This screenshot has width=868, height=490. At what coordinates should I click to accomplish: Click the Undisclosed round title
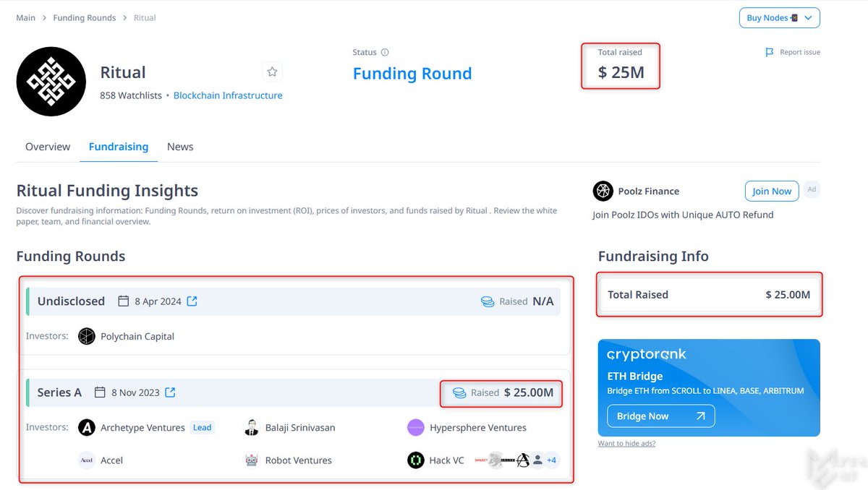coord(71,301)
